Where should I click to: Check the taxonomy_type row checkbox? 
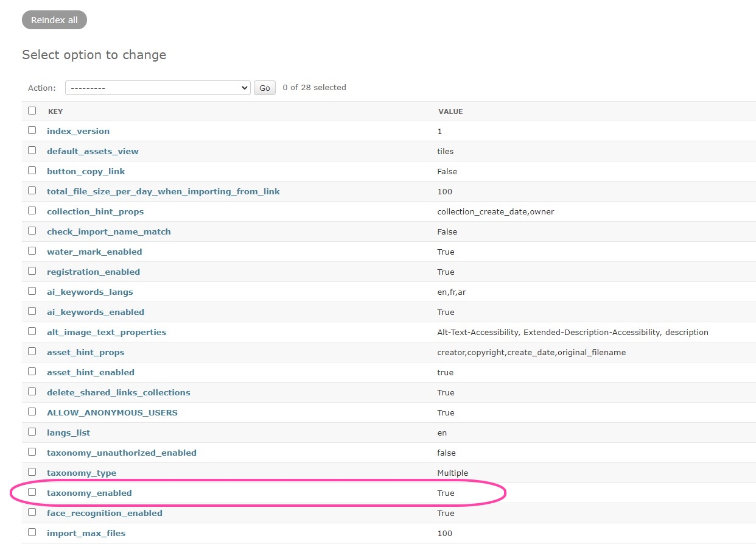tap(32, 472)
